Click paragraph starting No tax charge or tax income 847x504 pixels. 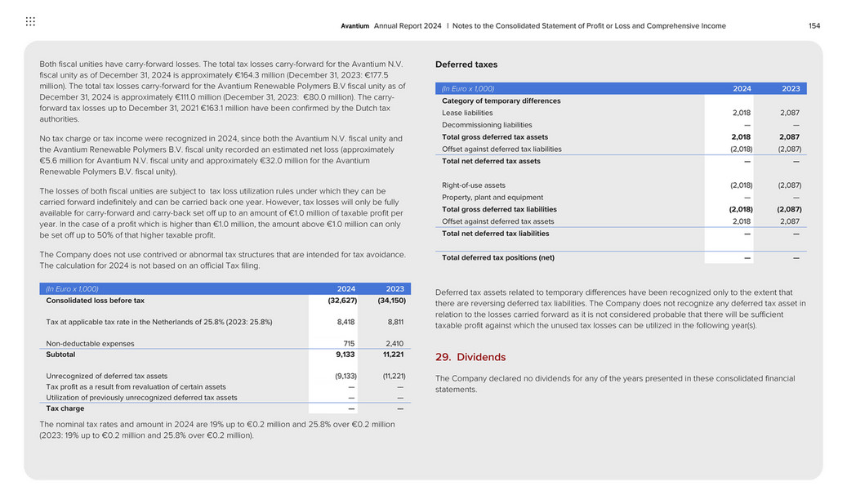pos(221,155)
